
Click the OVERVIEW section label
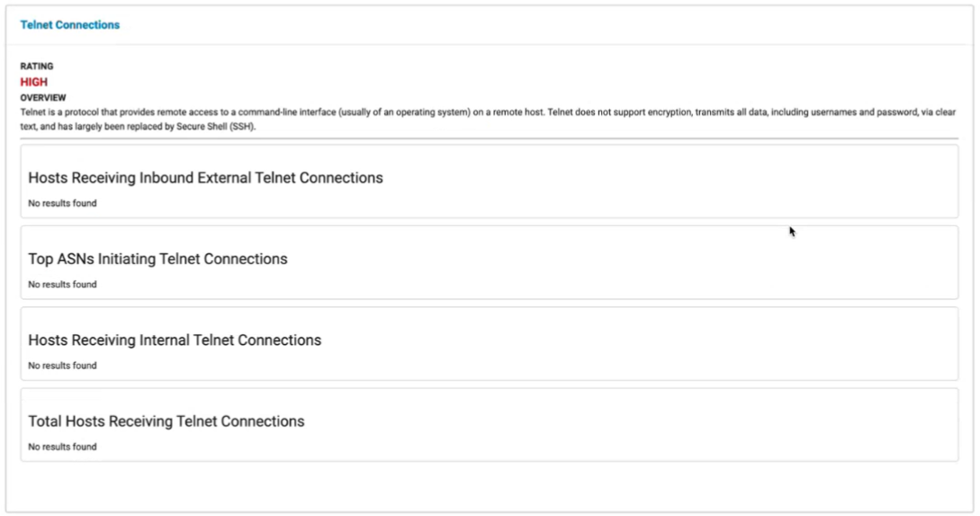(43, 97)
